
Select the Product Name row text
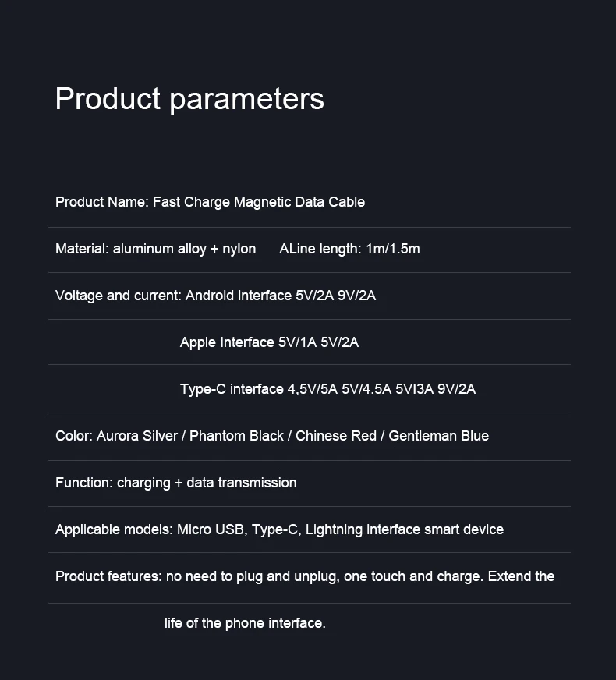(x=210, y=202)
